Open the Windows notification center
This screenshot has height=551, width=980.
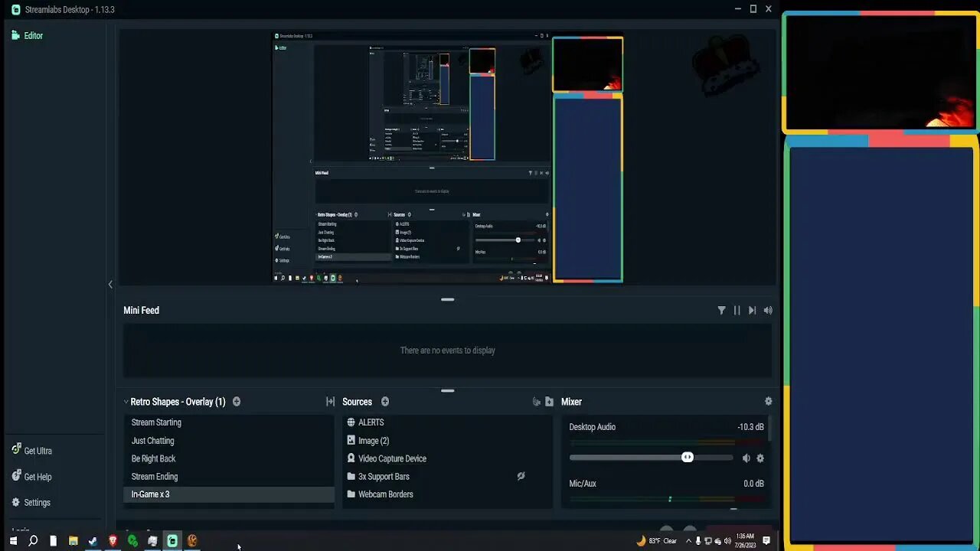click(x=766, y=541)
